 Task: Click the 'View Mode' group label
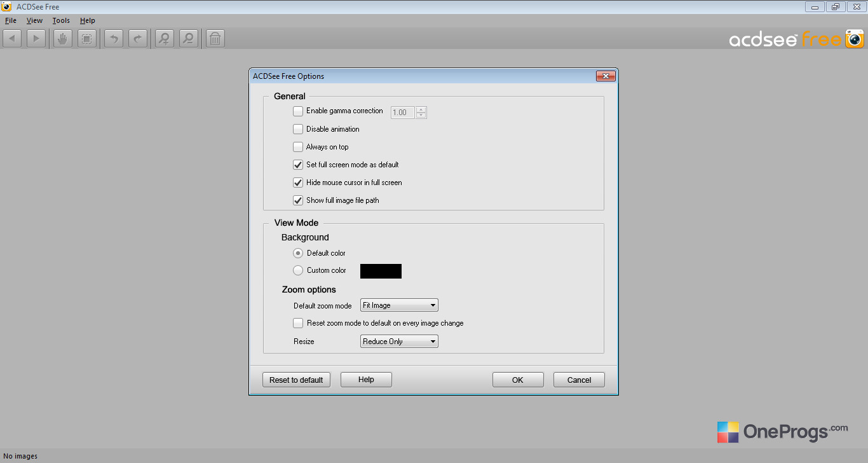(297, 223)
